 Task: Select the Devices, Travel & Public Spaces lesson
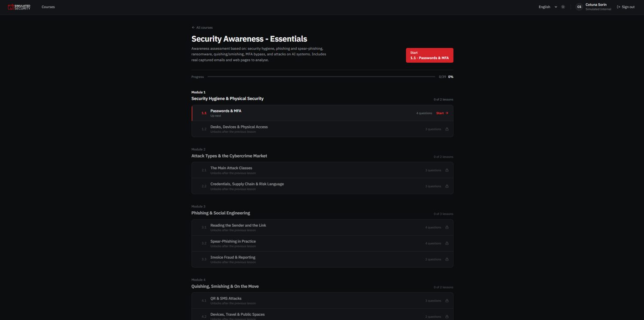click(x=322, y=314)
